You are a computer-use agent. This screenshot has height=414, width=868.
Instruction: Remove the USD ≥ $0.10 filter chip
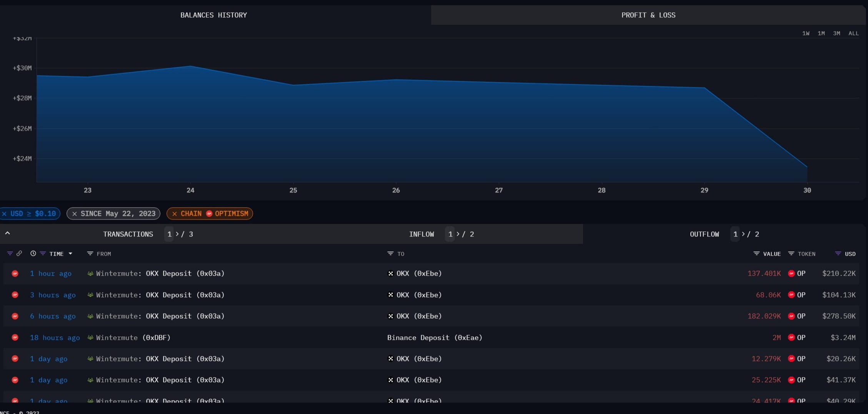4,214
